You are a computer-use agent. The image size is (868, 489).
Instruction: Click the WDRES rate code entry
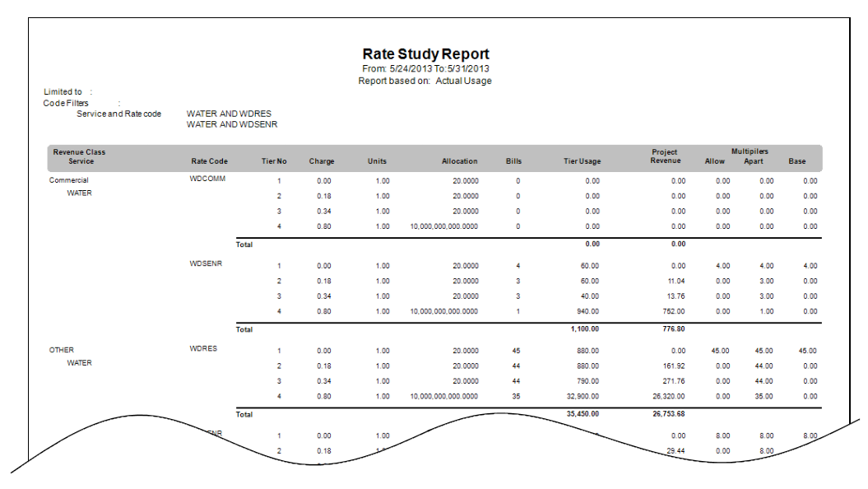[x=203, y=348]
